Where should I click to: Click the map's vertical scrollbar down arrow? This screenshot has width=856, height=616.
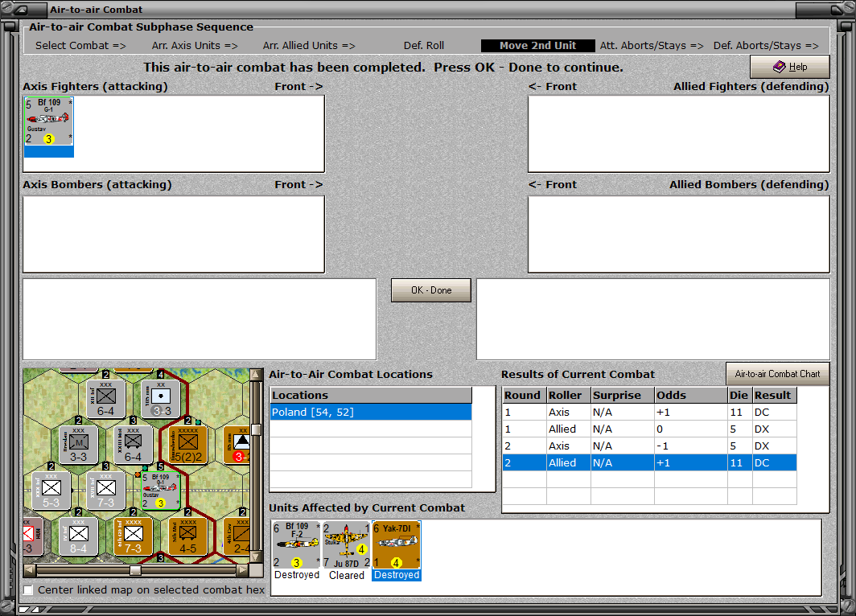[x=256, y=557]
